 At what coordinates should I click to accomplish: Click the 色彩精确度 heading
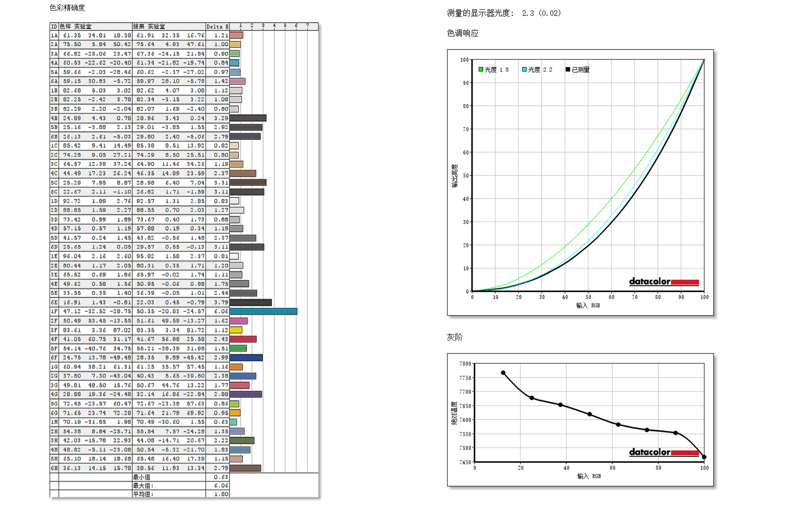67,8
